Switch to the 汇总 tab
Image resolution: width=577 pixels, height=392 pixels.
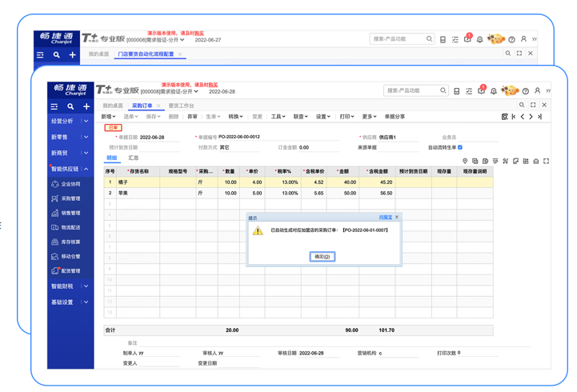(x=134, y=158)
